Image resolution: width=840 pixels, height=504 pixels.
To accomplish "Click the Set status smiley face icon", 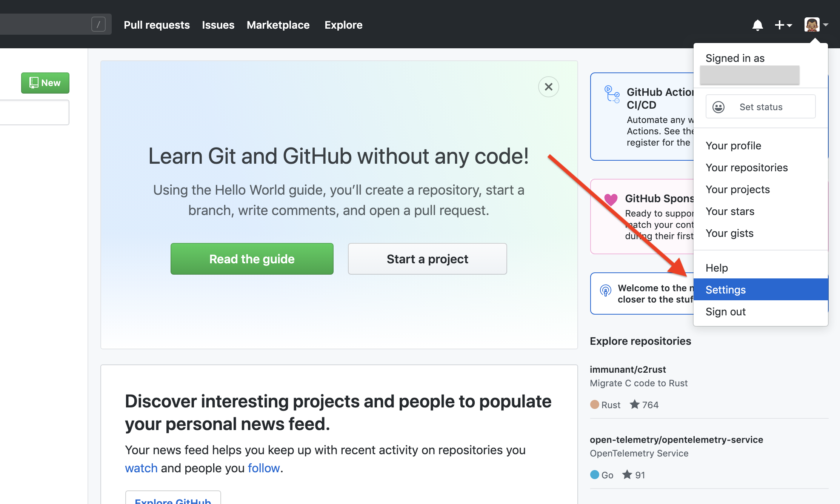I will pyautogui.click(x=718, y=106).
